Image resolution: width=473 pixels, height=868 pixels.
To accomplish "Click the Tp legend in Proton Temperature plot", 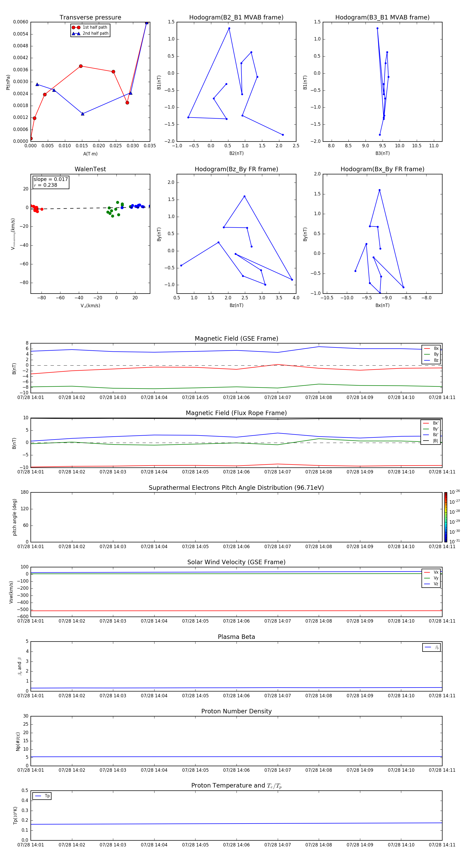I will pos(42,796).
